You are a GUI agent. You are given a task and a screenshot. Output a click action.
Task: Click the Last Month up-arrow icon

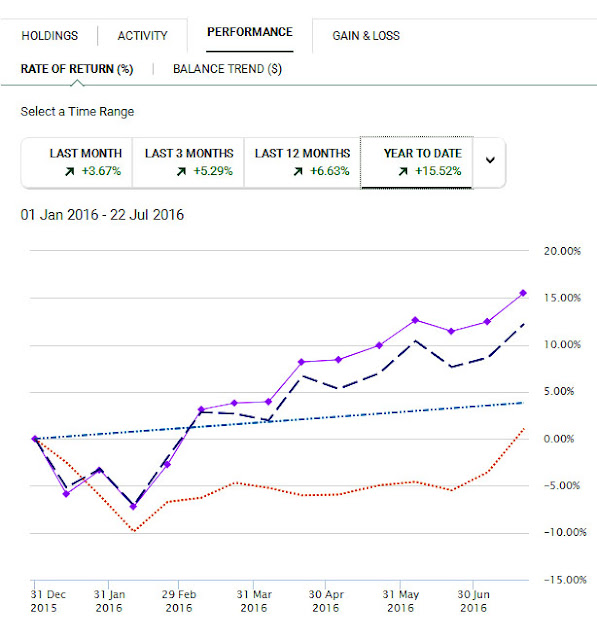click(x=70, y=171)
